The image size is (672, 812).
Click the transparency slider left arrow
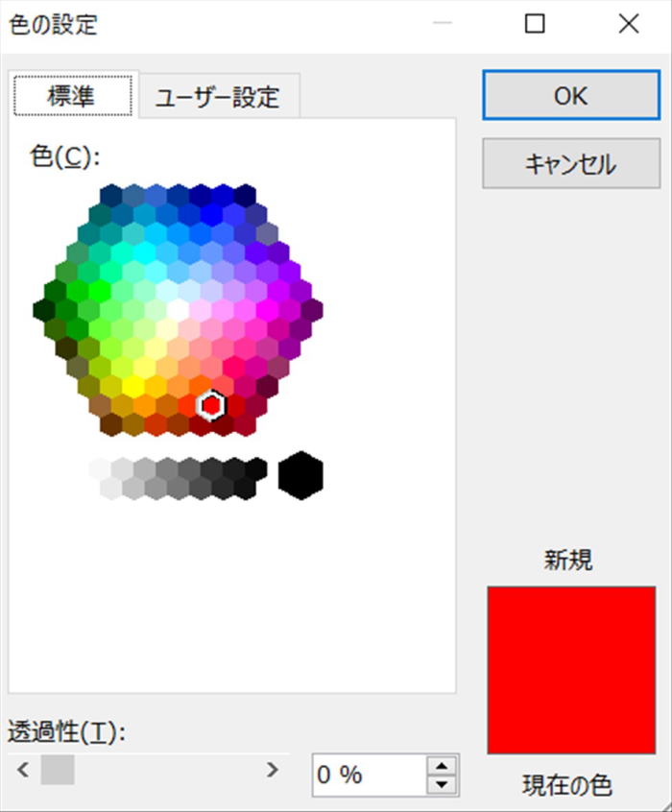click(22, 770)
